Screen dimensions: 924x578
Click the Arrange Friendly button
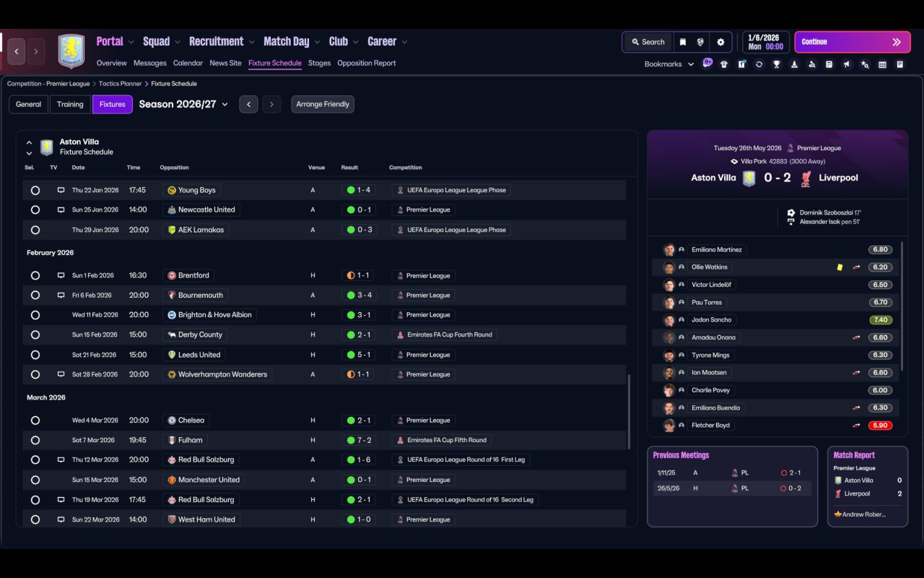point(323,104)
